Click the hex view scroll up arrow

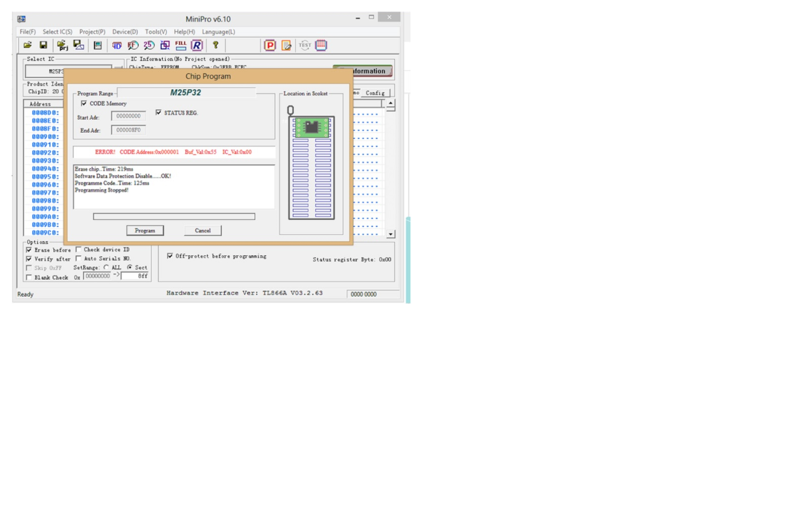391,104
